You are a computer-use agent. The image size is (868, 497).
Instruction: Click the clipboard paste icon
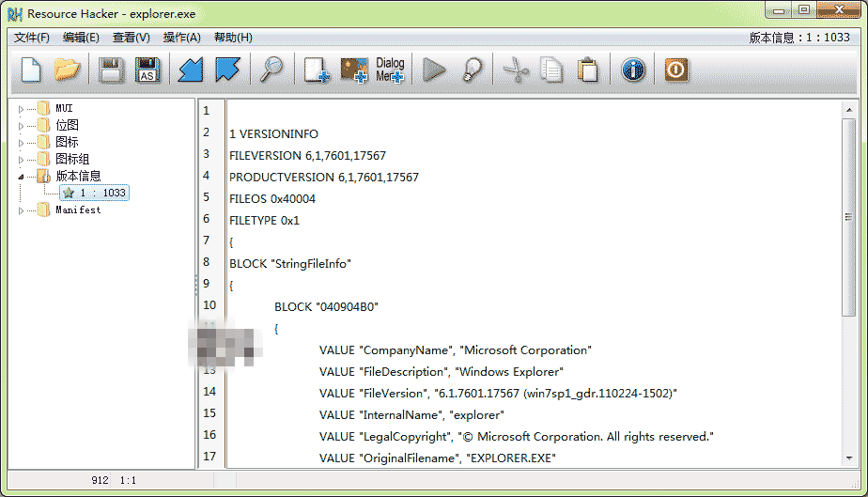click(588, 70)
